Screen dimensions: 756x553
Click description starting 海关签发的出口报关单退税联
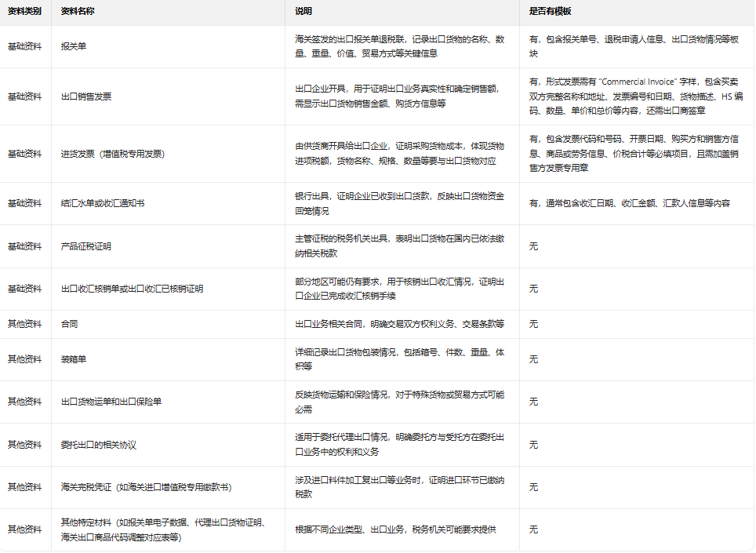400,46
